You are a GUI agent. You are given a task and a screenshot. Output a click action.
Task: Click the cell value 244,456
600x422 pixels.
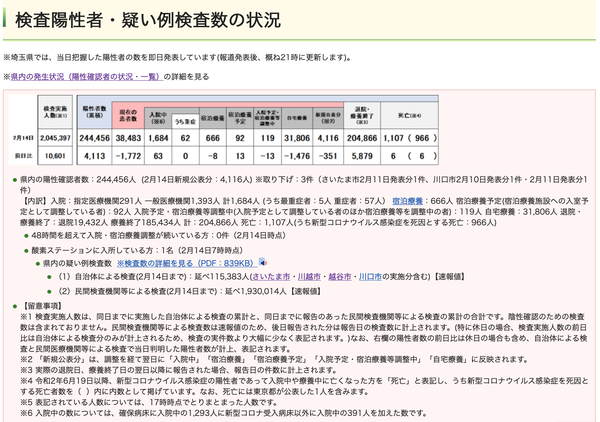click(x=95, y=138)
